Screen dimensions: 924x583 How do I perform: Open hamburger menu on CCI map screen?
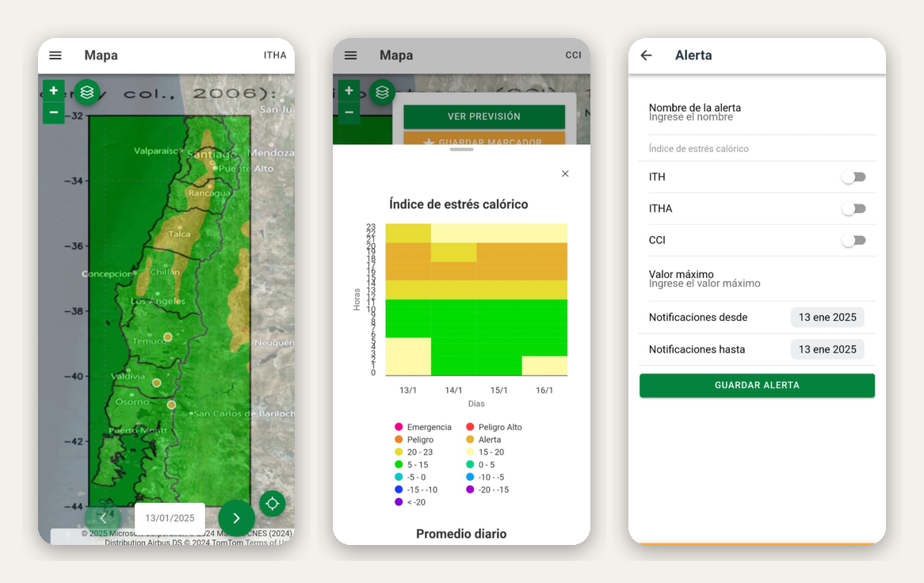350,55
